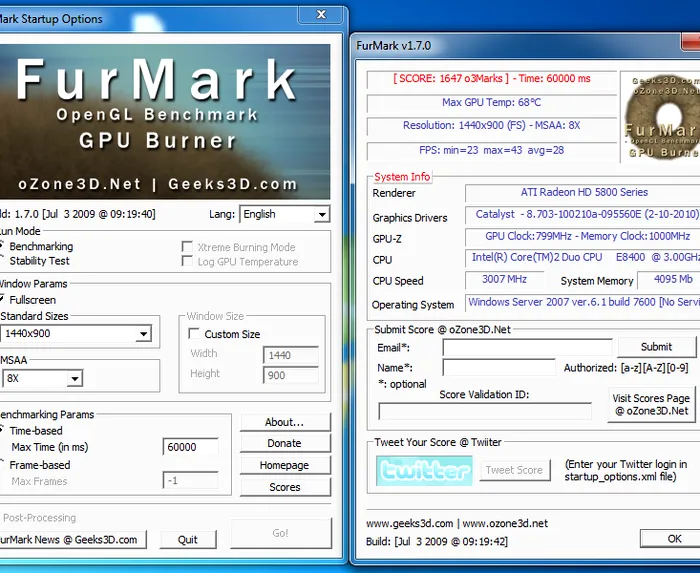Close the Startup Options window
The height and width of the screenshot is (573, 700).
(x=321, y=14)
